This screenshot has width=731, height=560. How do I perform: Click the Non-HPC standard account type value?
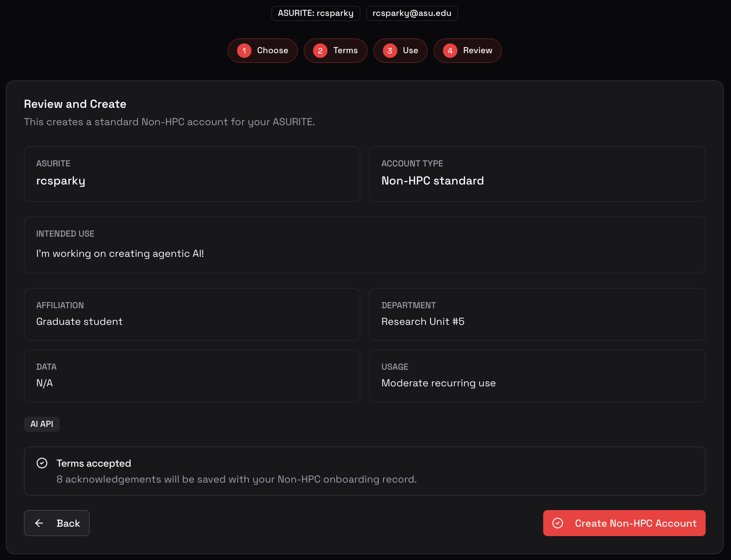coord(432,181)
